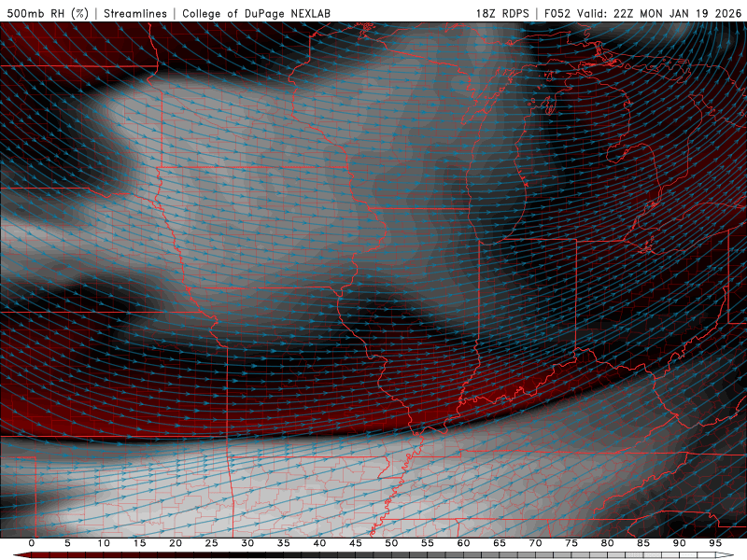This screenshot has height=560, width=747.
Task: Click the 75 value on the colorbar
Action: tap(571, 543)
